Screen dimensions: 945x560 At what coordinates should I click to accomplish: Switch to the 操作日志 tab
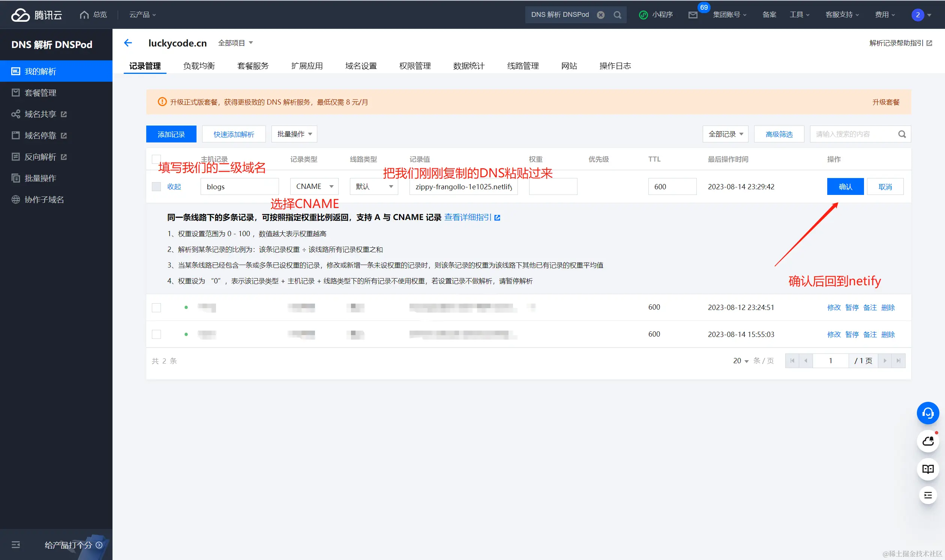[x=615, y=66]
